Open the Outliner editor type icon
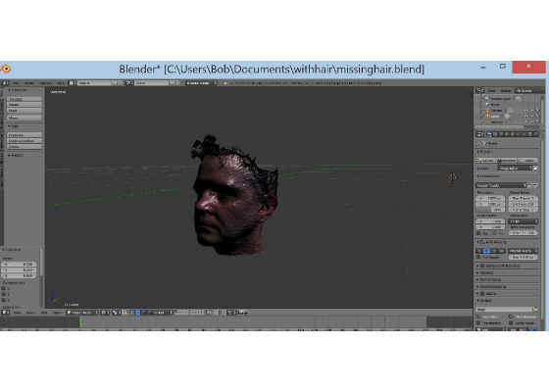The image size is (549, 392). point(480,90)
